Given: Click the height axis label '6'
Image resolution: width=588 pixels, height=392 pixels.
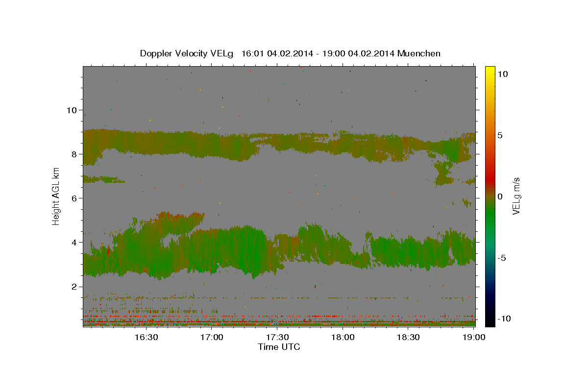Looking at the screenshot, I should (73, 198).
